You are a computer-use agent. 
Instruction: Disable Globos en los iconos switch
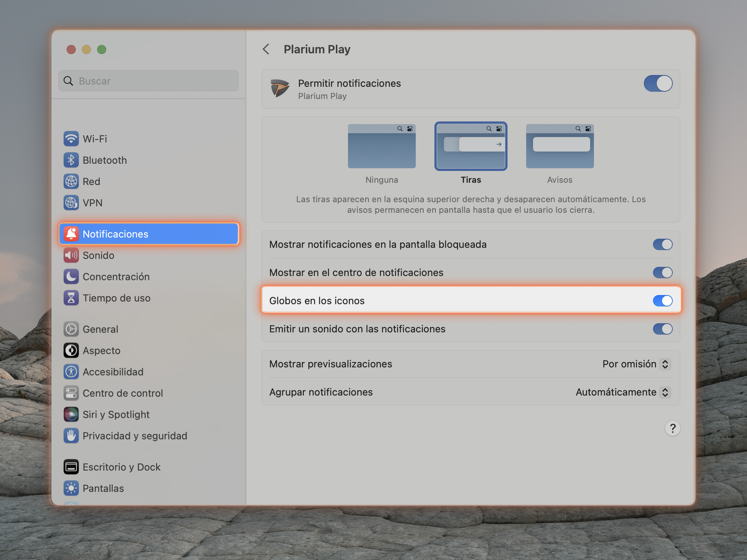pyautogui.click(x=662, y=301)
